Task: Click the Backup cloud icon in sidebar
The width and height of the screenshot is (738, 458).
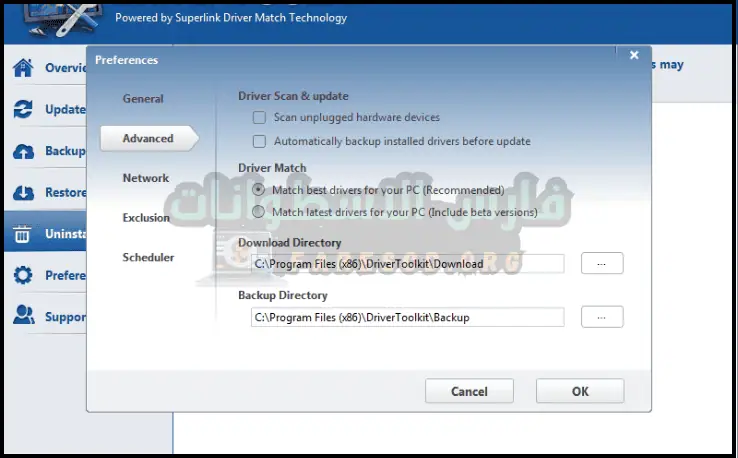Action: tap(23, 152)
